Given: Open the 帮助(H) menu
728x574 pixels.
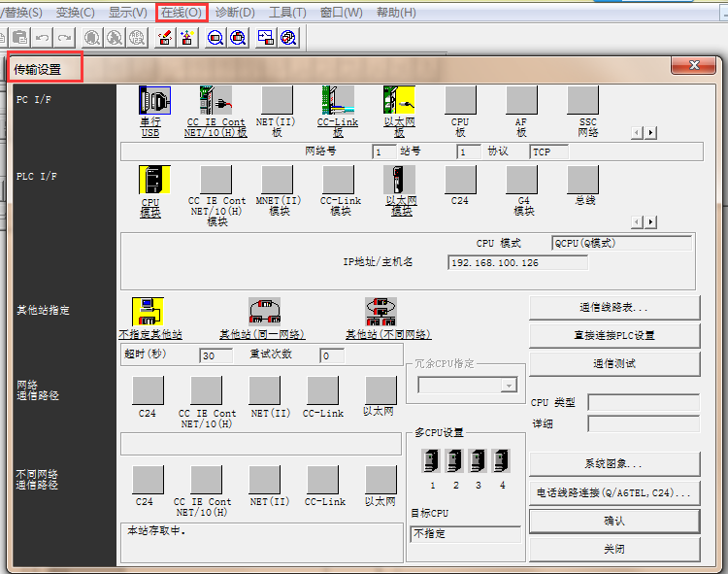Looking at the screenshot, I should pyautogui.click(x=396, y=13).
